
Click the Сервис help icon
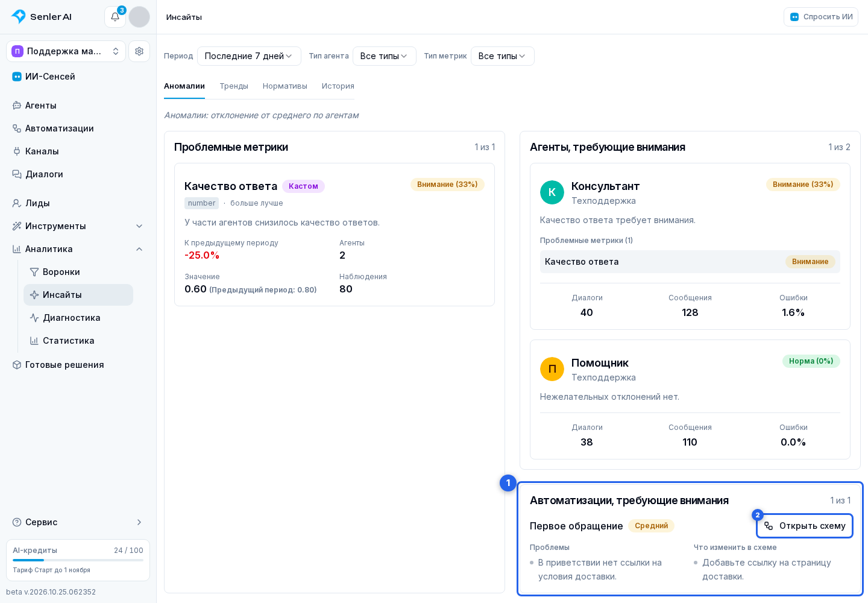(17, 522)
